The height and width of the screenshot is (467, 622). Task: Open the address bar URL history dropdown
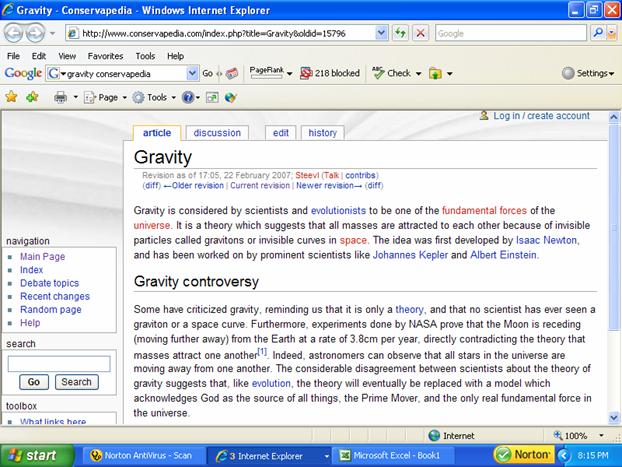(381, 33)
